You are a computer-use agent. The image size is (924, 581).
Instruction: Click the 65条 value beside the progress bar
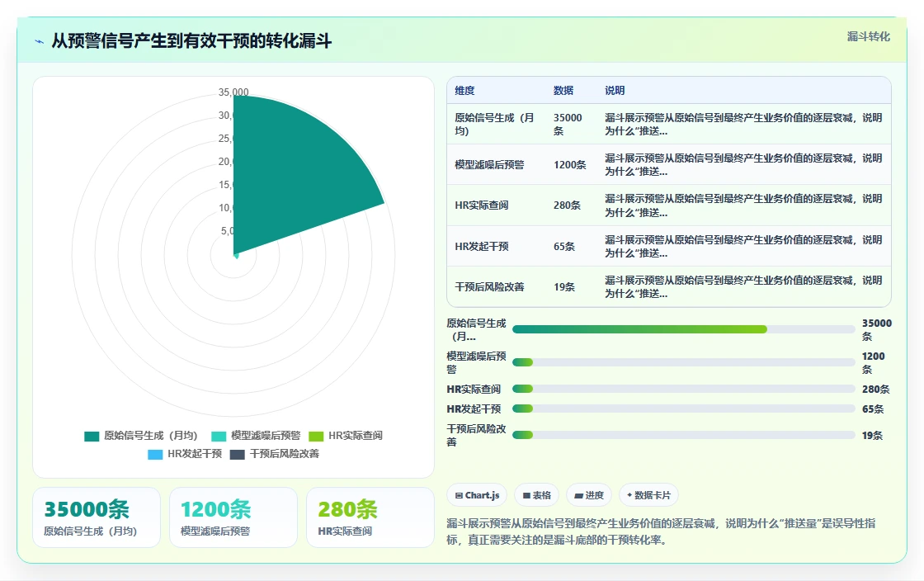pyautogui.click(x=873, y=409)
